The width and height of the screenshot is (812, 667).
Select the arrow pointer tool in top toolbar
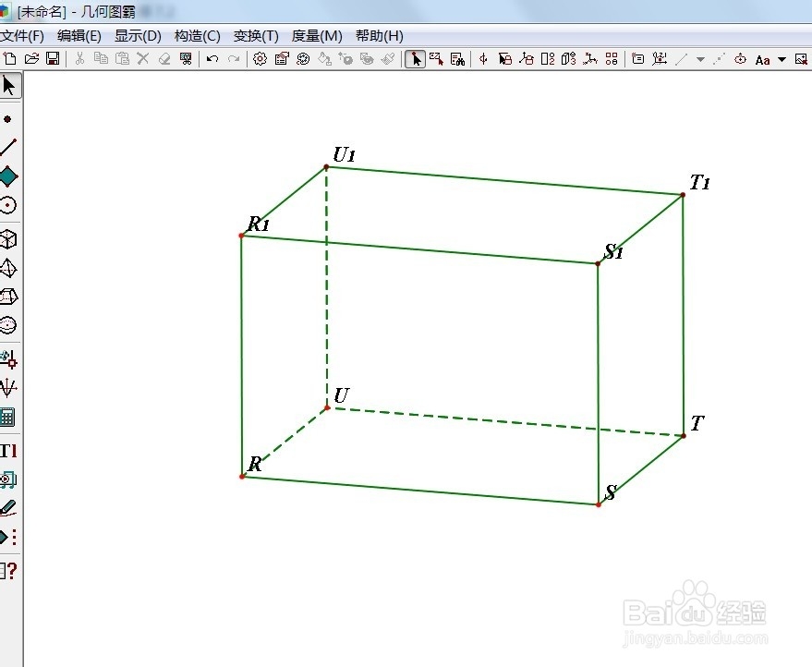pos(415,59)
